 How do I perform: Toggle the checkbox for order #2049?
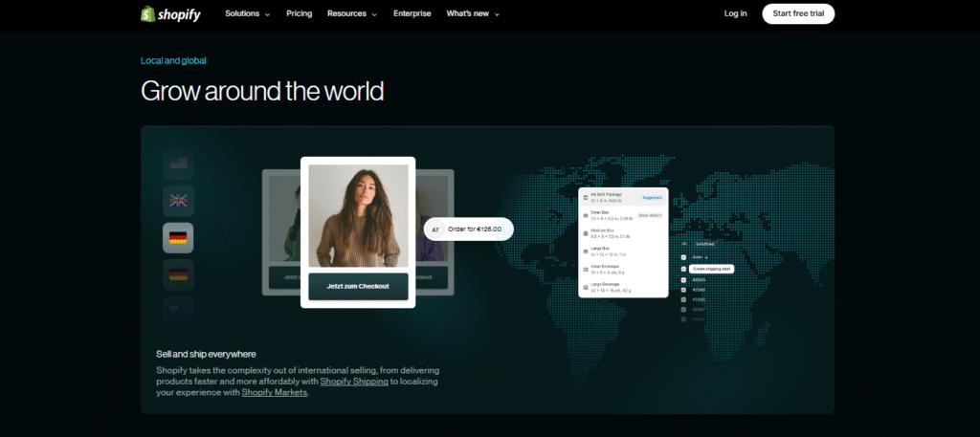click(683, 290)
